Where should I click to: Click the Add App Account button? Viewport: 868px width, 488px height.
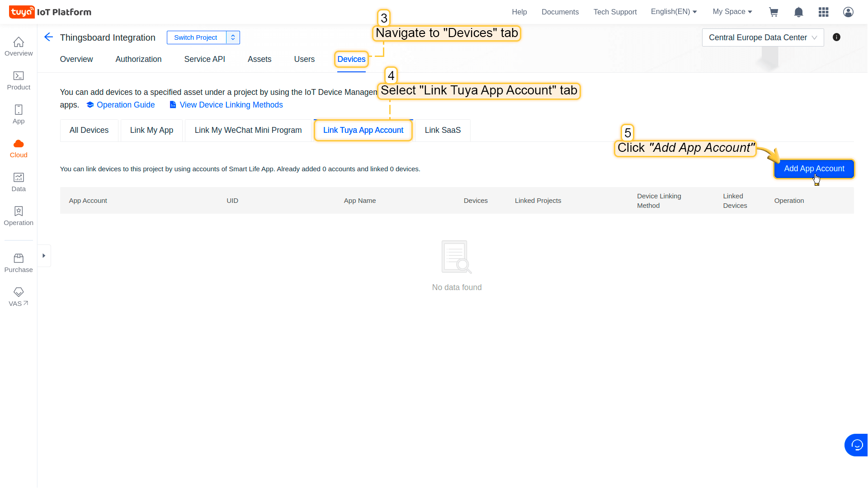pos(814,169)
